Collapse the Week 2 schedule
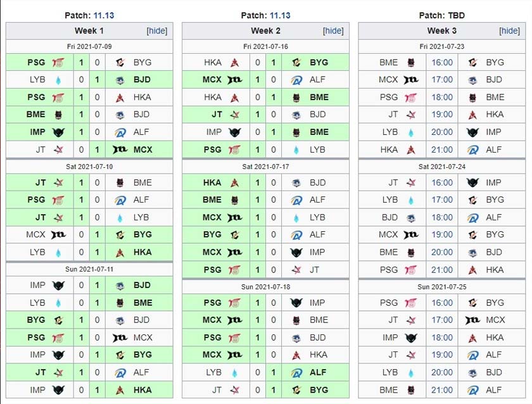The width and height of the screenshot is (532, 404). coord(333,30)
